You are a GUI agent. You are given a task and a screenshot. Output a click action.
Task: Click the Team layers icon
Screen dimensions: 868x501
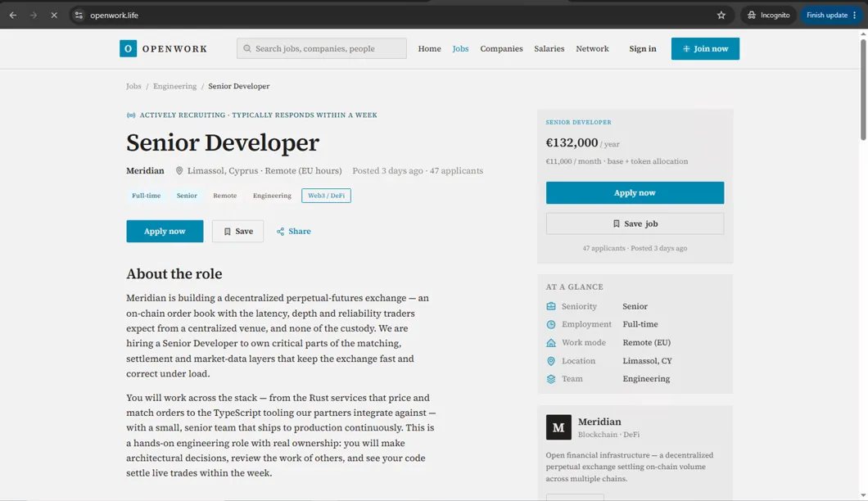coord(551,379)
